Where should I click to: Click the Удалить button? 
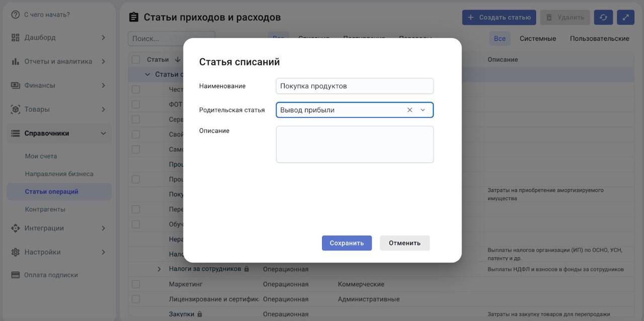point(565,17)
